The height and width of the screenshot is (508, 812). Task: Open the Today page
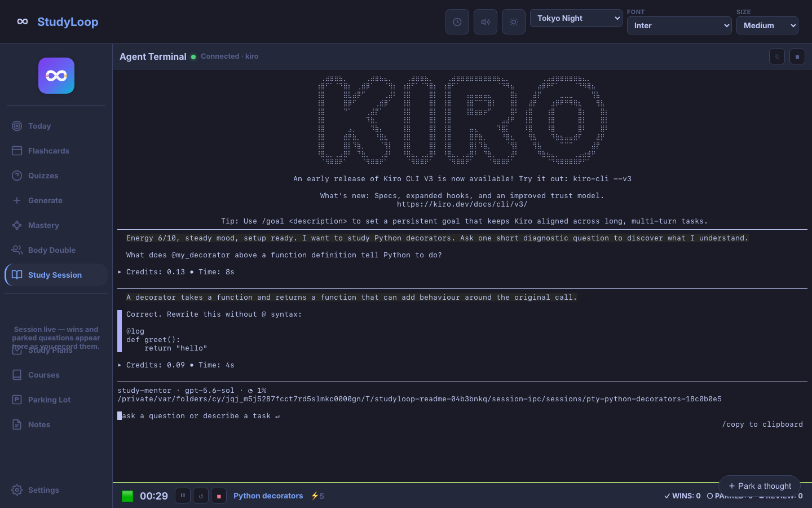pos(56,126)
